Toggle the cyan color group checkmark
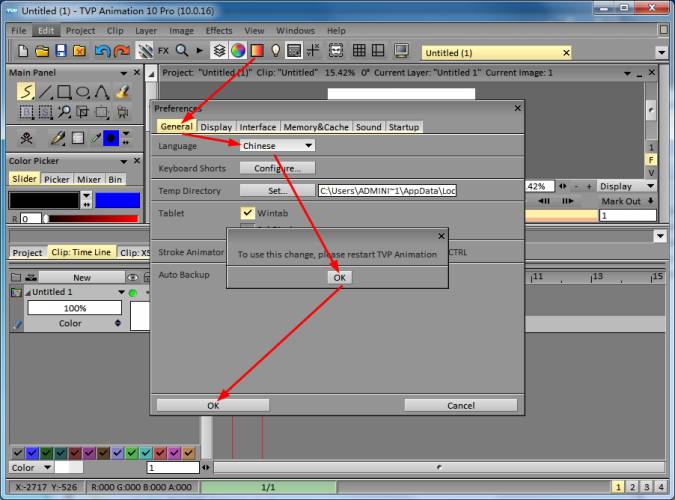Viewport: 675px width, 500px height. point(146,453)
